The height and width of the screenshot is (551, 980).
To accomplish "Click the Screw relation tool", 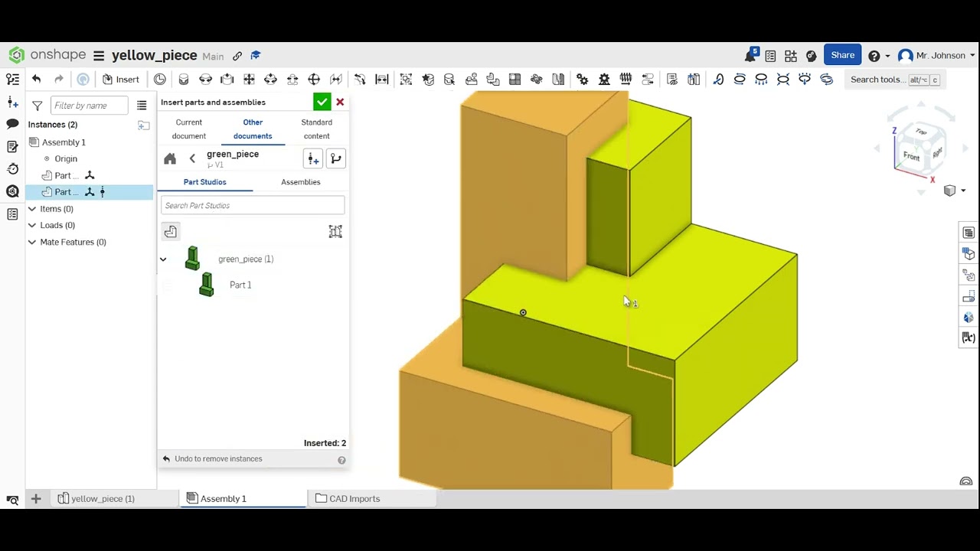I will (x=626, y=79).
